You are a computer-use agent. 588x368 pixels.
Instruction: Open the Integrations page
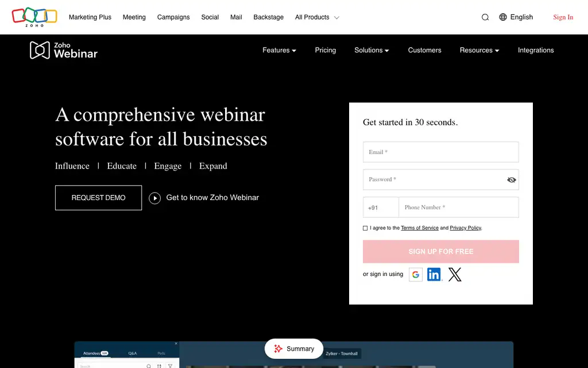[536, 51]
